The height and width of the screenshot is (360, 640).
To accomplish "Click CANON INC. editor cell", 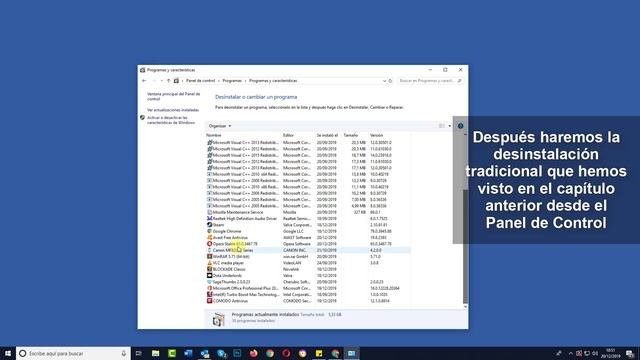I will point(295,250).
